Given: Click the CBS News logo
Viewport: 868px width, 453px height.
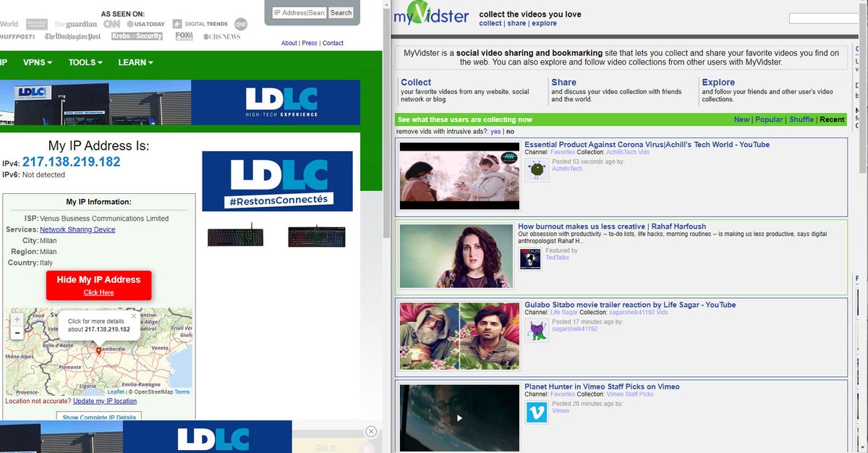Looking at the screenshot, I should [221, 36].
